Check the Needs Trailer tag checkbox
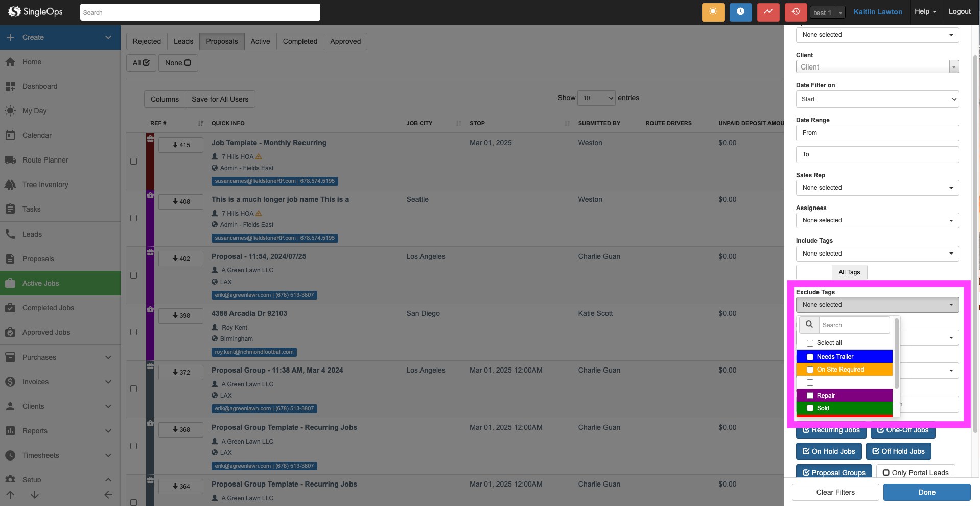The width and height of the screenshot is (980, 506). tap(810, 357)
